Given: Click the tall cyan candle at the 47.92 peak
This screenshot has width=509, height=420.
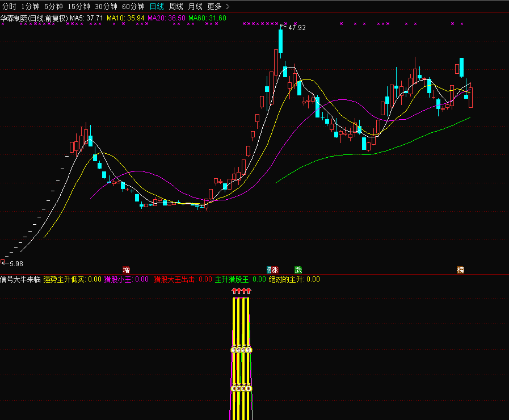Looking at the screenshot, I should (280, 41).
